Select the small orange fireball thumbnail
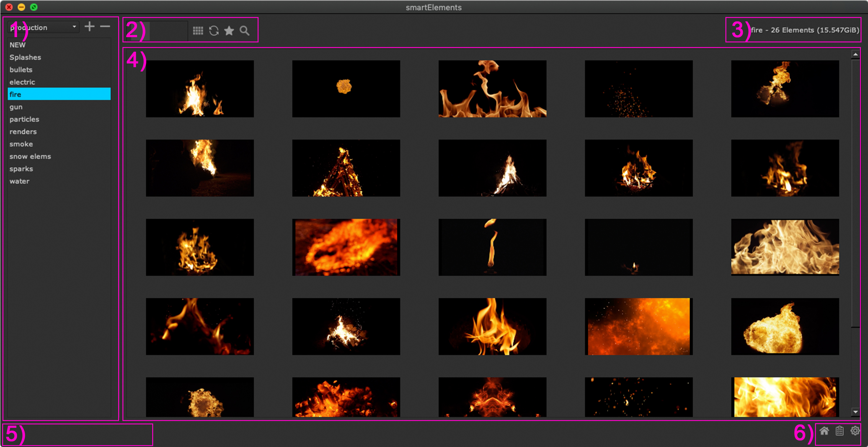The height and width of the screenshot is (447, 868). coord(346,89)
